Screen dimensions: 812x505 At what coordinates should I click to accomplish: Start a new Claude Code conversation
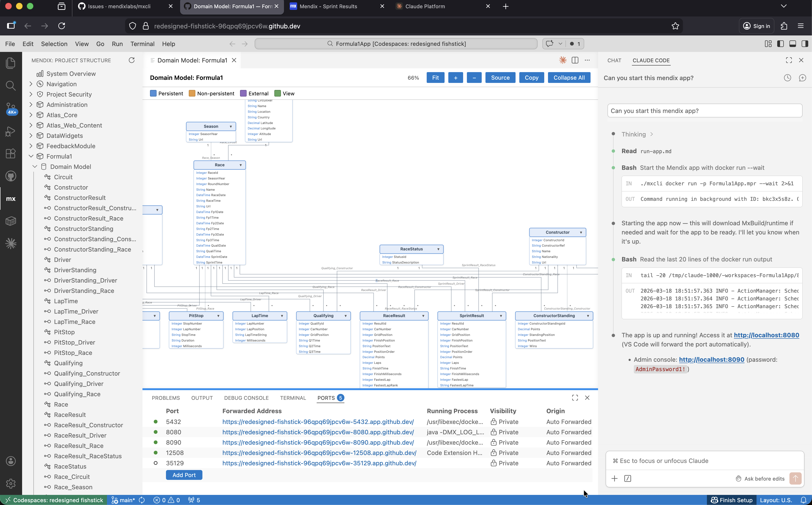[x=802, y=78]
